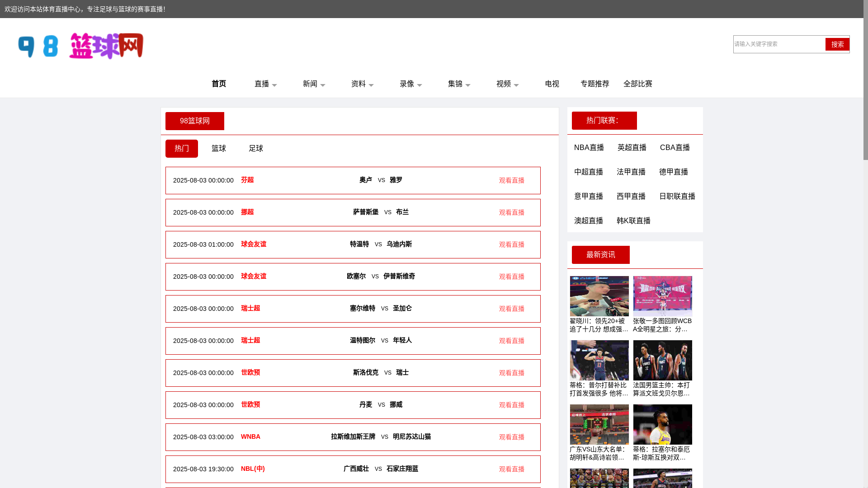Open 法甲直播 league link
Image resolution: width=868 pixels, height=488 pixels.
click(631, 172)
